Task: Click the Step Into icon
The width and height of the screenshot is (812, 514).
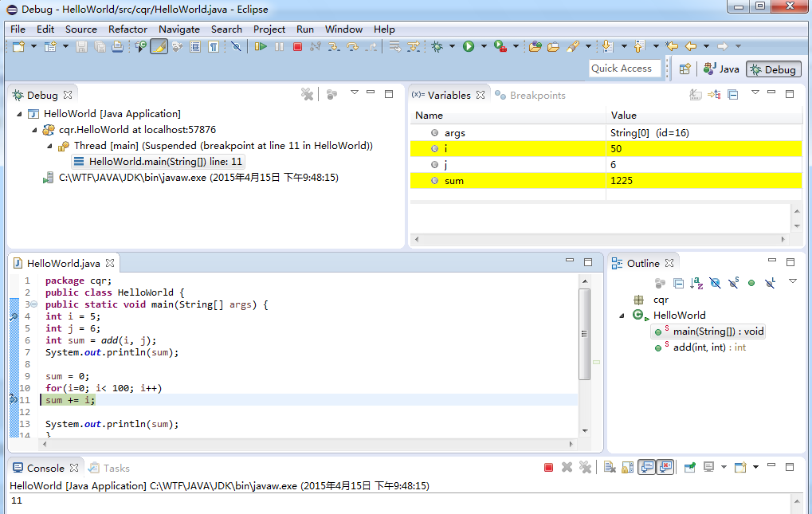Action: coord(334,46)
